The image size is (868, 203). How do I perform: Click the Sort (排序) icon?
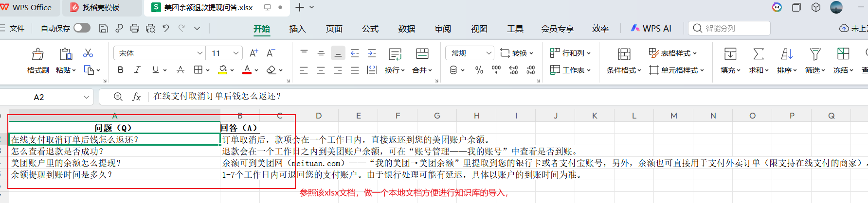[x=787, y=54]
